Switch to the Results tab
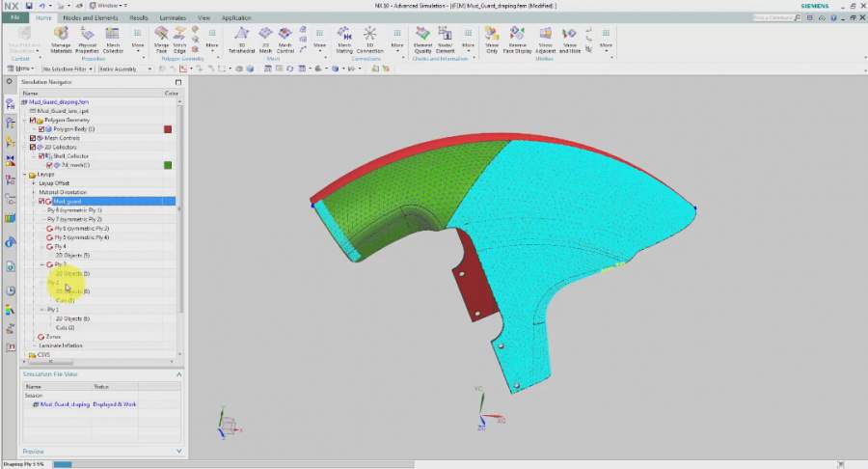The width and height of the screenshot is (868, 469). (138, 17)
